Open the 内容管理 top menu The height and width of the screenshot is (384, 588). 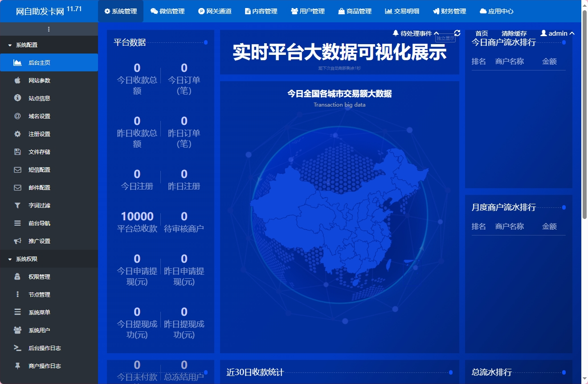(261, 11)
